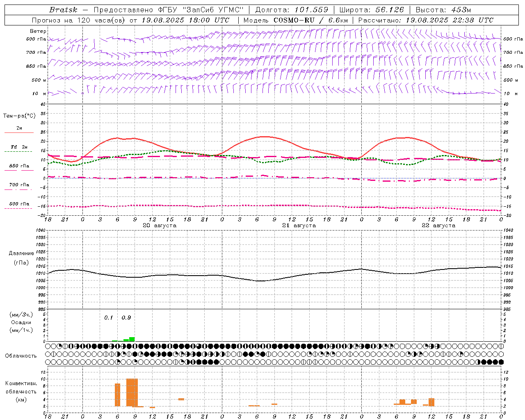
Task: Click the latitude value "Широта: 56.126"
Action: point(372,10)
